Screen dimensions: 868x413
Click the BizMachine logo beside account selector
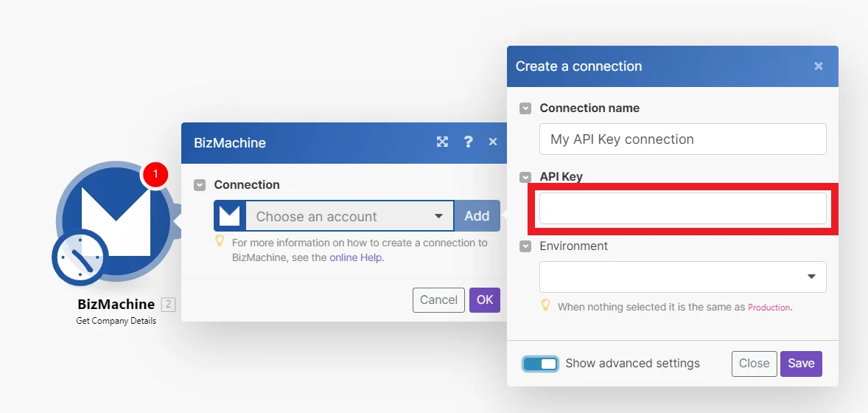[230, 215]
